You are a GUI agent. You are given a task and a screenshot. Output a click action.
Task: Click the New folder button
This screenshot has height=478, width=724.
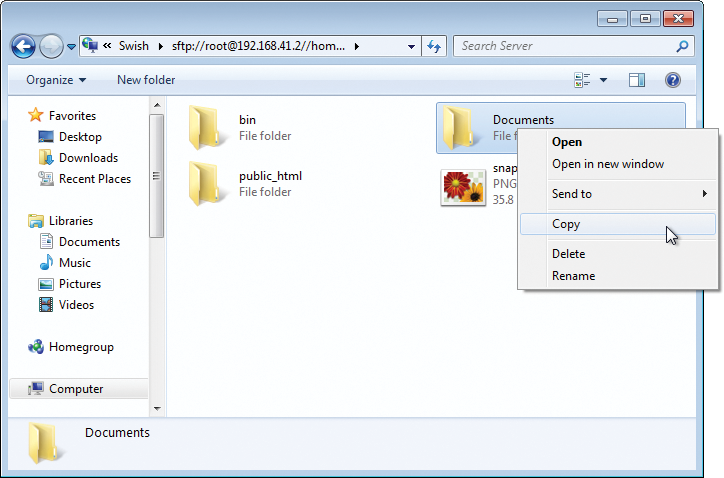(146, 80)
